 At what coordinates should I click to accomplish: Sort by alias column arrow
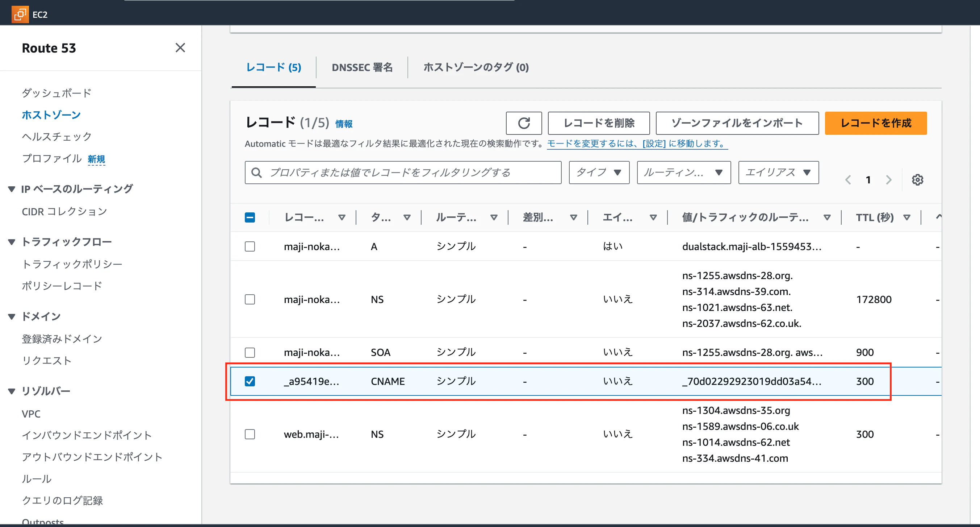click(653, 217)
